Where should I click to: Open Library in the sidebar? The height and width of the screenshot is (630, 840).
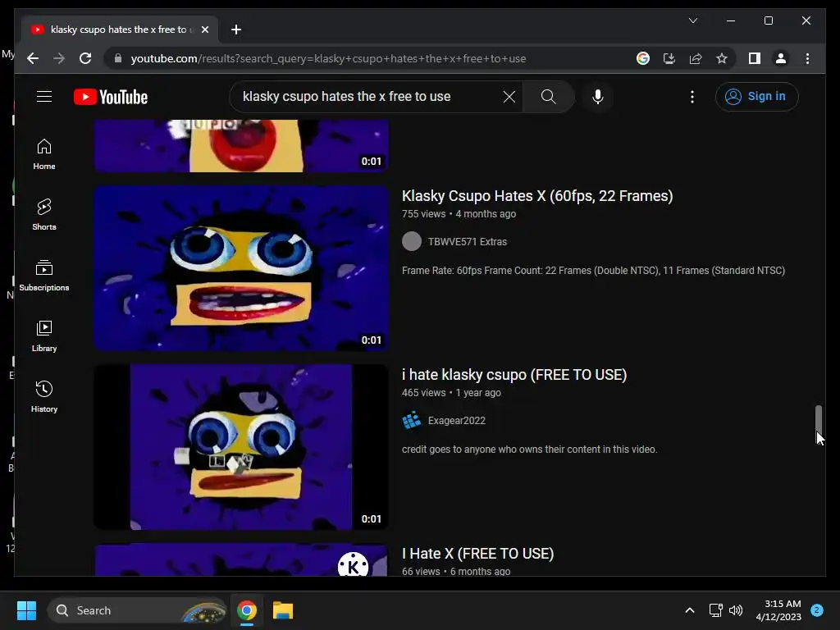click(x=44, y=336)
